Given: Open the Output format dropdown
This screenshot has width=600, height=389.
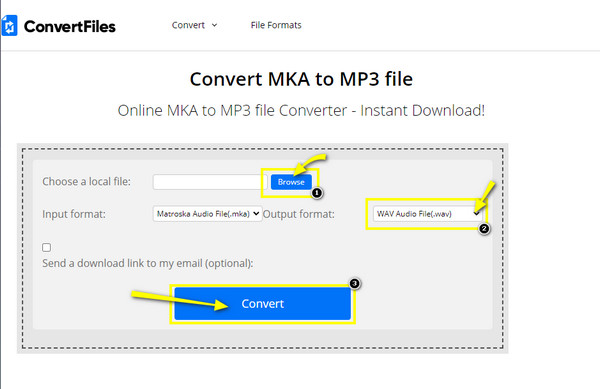Looking at the screenshot, I should 427,214.
